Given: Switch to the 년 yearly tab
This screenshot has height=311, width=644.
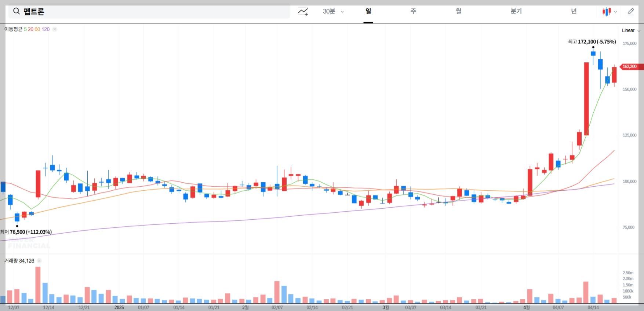Looking at the screenshot, I should [574, 11].
